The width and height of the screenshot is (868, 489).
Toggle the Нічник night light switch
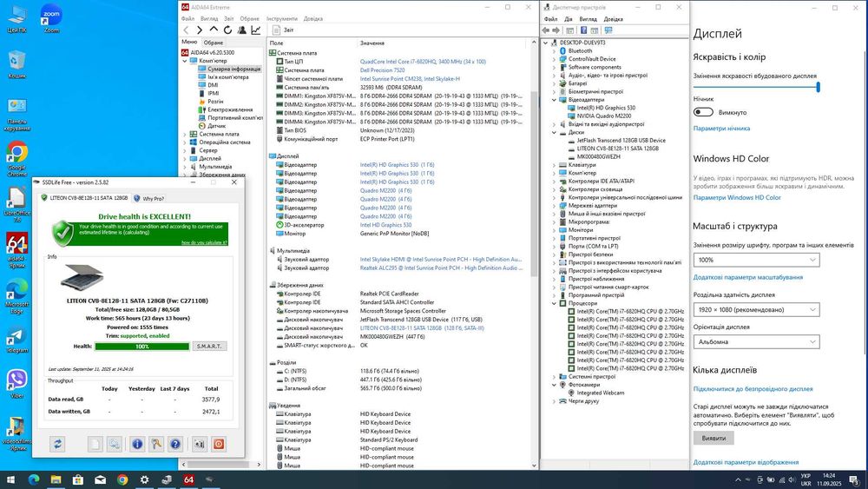703,112
